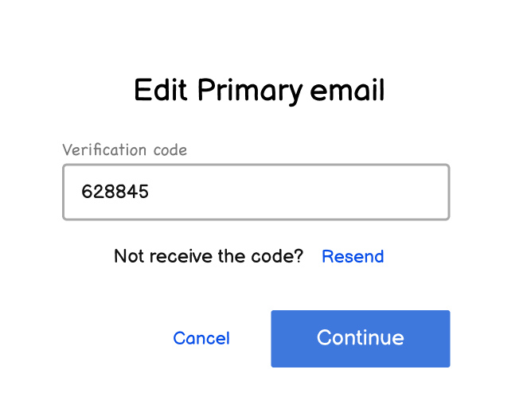Click the "Not receive the code?" text
This screenshot has height=420, width=527.
click(209, 256)
